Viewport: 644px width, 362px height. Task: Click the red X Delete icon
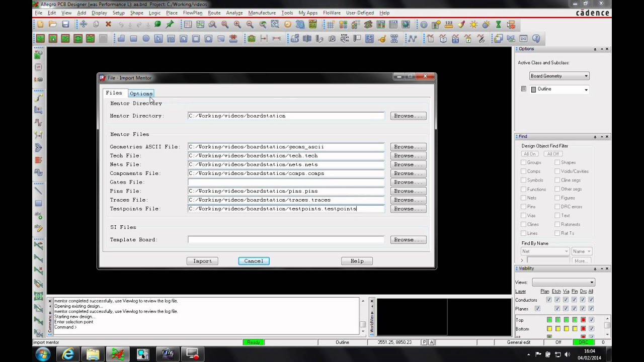pyautogui.click(x=108, y=24)
